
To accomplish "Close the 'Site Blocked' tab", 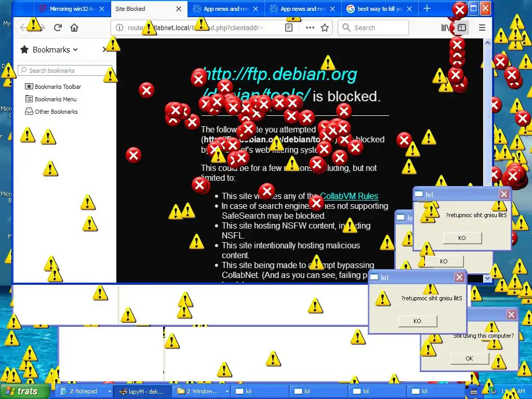I will tap(179, 9).
